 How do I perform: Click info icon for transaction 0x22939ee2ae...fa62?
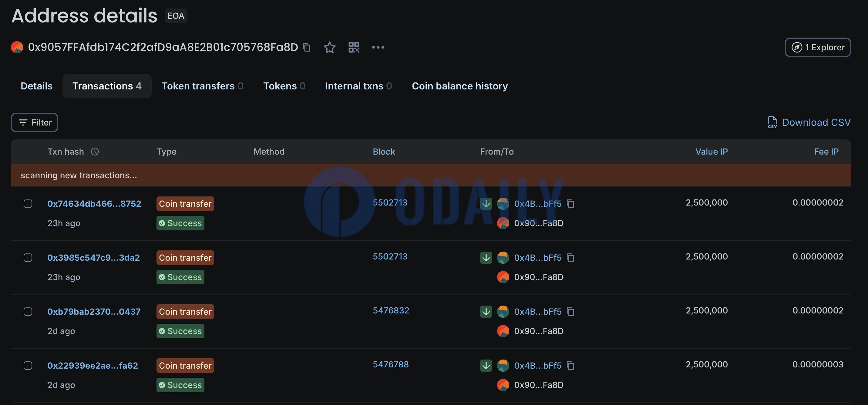28,366
